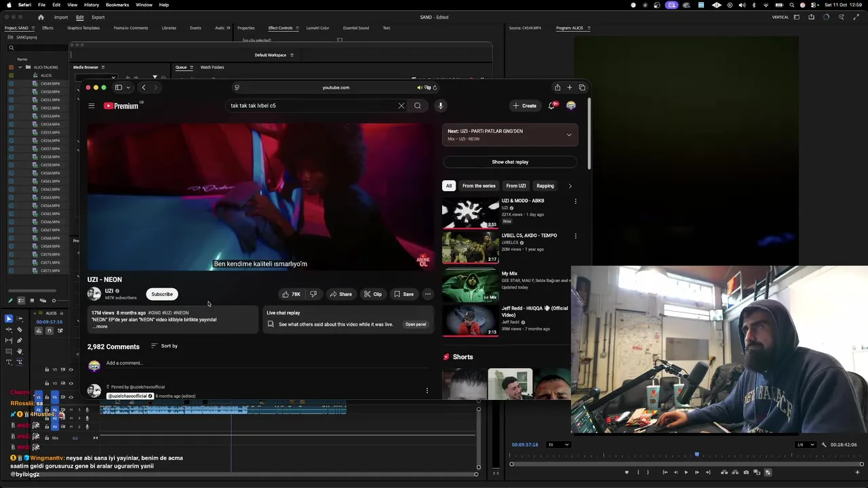Open a new Safari tab
The width and height of the screenshot is (868, 488).
570,87
